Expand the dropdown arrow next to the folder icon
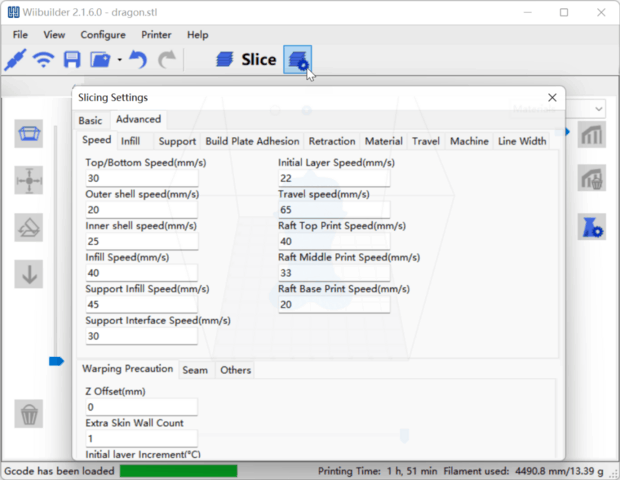The width and height of the screenshot is (620, 480). tap(119, 60)
